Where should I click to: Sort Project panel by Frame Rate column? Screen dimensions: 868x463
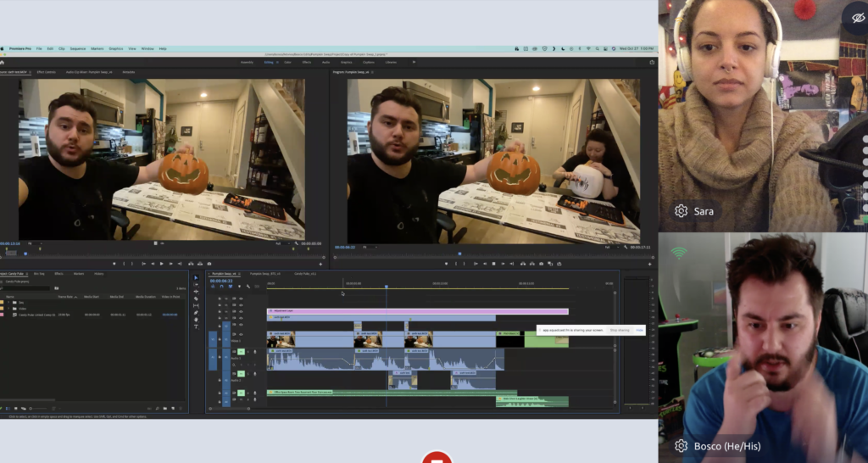coord(66,297)
